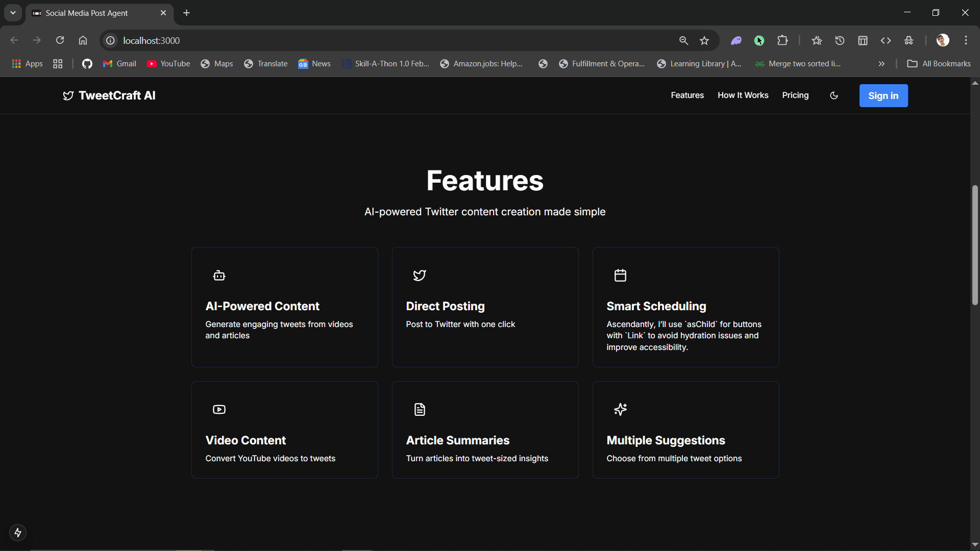This screenshot has width=980, height=551.
Task: Open the browser extensions puzzle icon
Action: (782, 41)
